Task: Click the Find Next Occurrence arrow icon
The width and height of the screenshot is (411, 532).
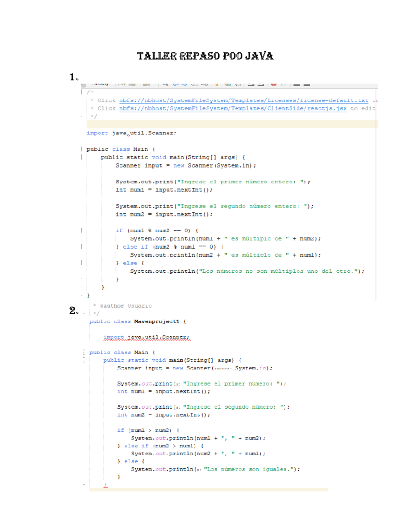Action: click(x=184, y=84)
